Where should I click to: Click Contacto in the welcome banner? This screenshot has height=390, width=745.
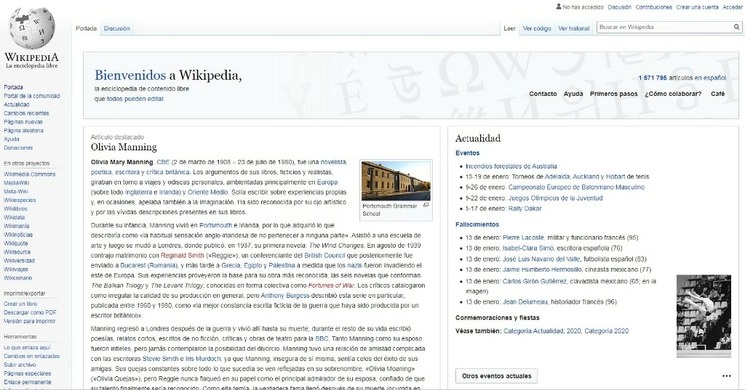543,94
